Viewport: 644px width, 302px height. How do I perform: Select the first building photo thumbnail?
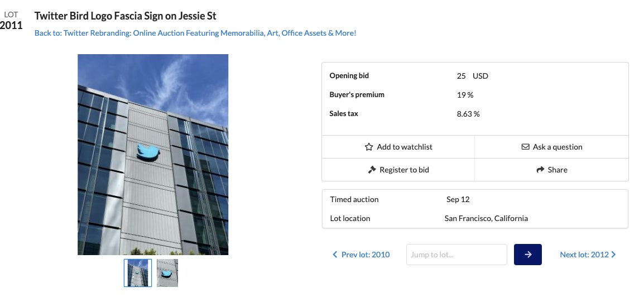pos(138,273)
